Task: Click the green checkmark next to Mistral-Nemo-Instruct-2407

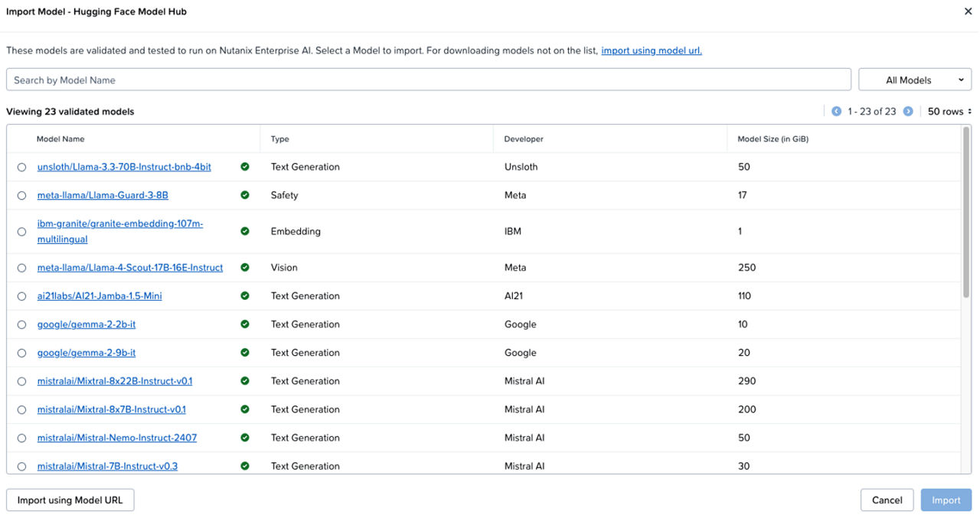Action: (245, 437)
